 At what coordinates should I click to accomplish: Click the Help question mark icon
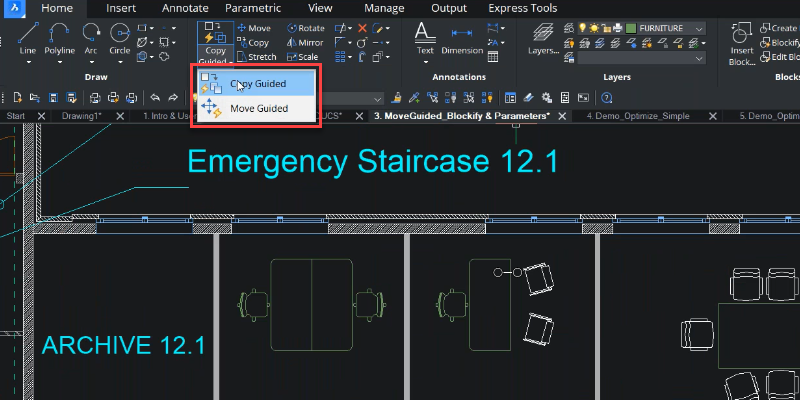606,98
